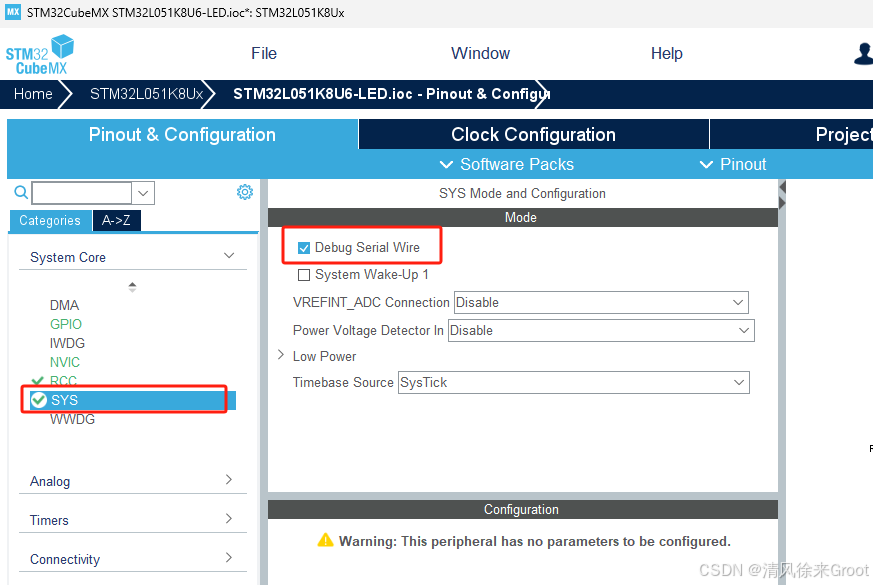
Task: Select DMA in System Core list
Action: (65, 305)
